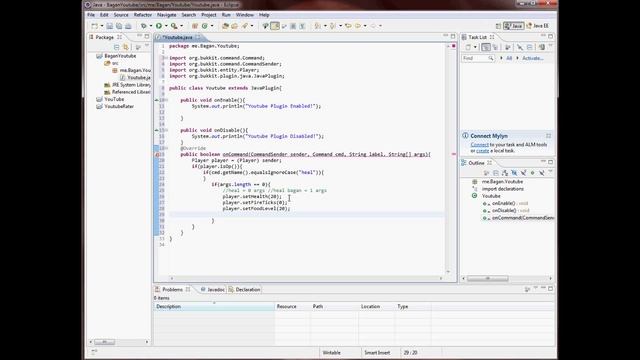Collapse the onEnable method fold marker
640x360 pixels.
166,100
